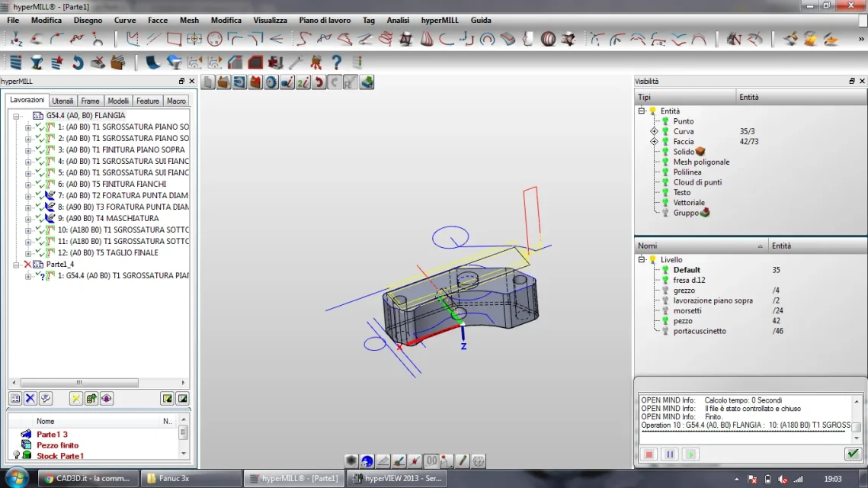Hide the Solido entity type

click(665, 152)
